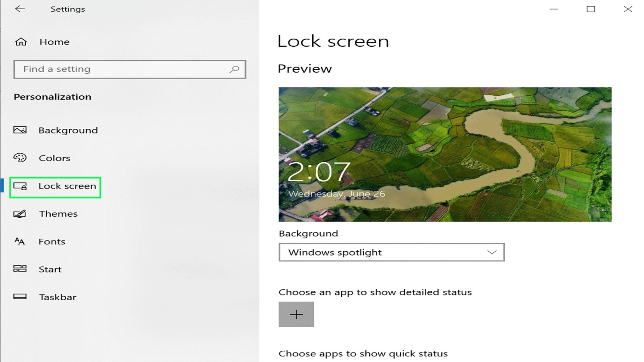Collapse the Settings window sidebar via back arrow
Viewport: 644px width, 362px height.
click(x=20, y=9)
